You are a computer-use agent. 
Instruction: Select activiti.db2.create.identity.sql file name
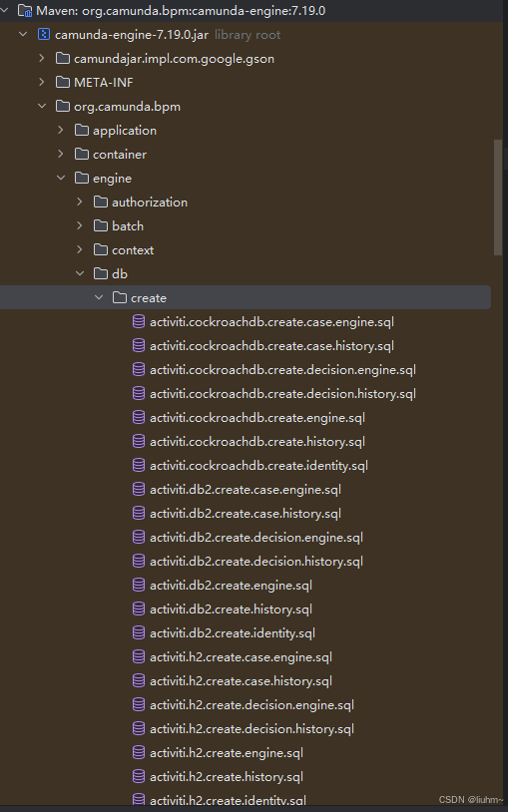pyautogui.click(x=233, y=632)
